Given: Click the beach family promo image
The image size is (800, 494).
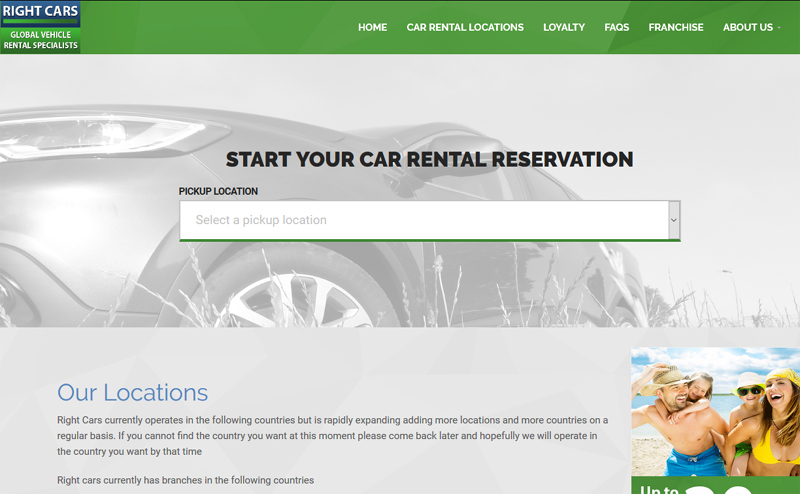Looking at the screenshot, I should (715, 410).
